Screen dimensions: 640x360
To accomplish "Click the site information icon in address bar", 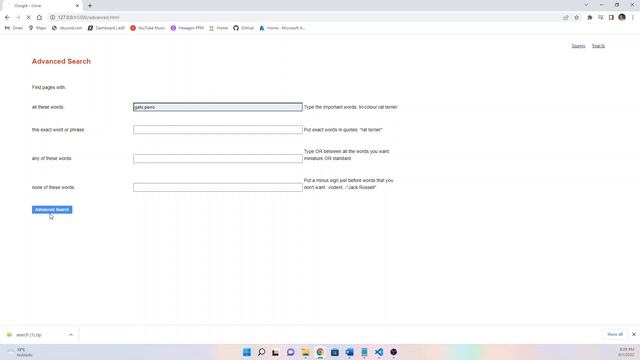I will [x=53, y=18].
